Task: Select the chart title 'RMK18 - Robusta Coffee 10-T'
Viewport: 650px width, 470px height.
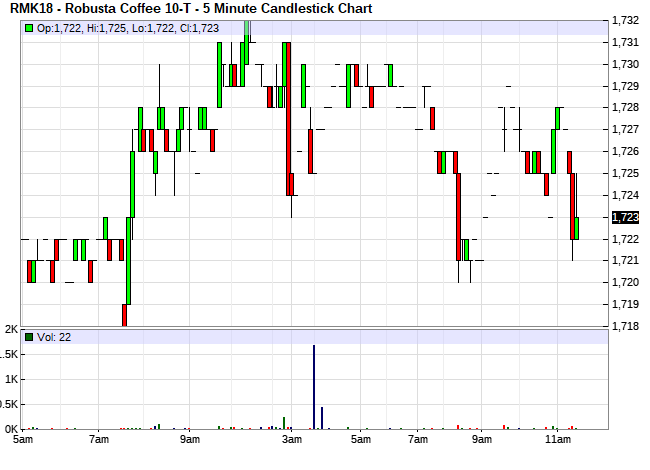Action: tap(100, 8)
